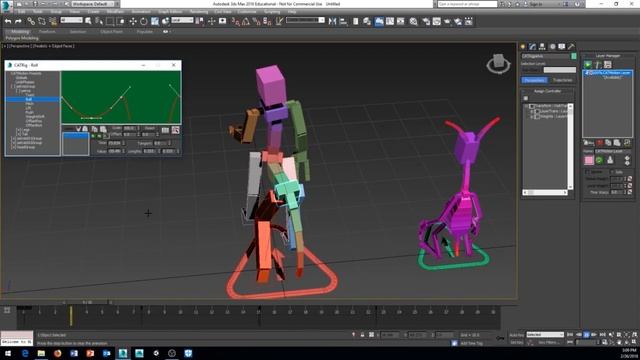The image size is (640, 360).
Task: Open the Rendered Frame Window icon
Action: (x=437, y=21)
